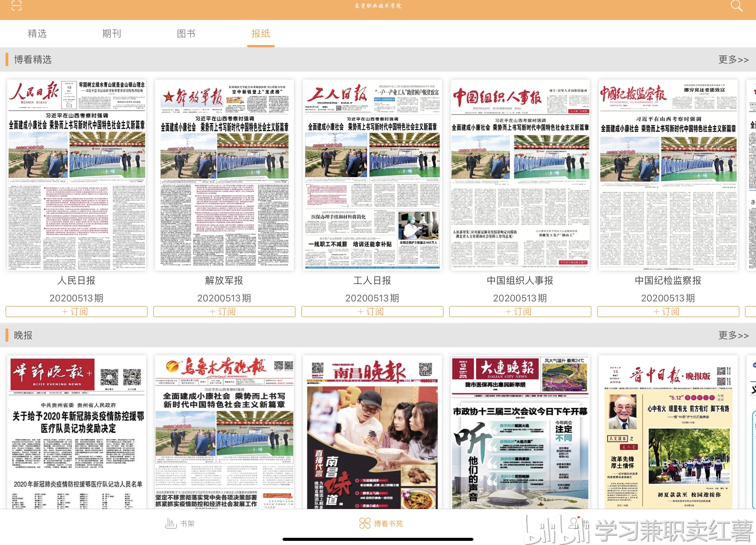Viewport: 756px width, 545px height.
Task: Click the 工人日报 title text
Action: click(x=372, y=280)
